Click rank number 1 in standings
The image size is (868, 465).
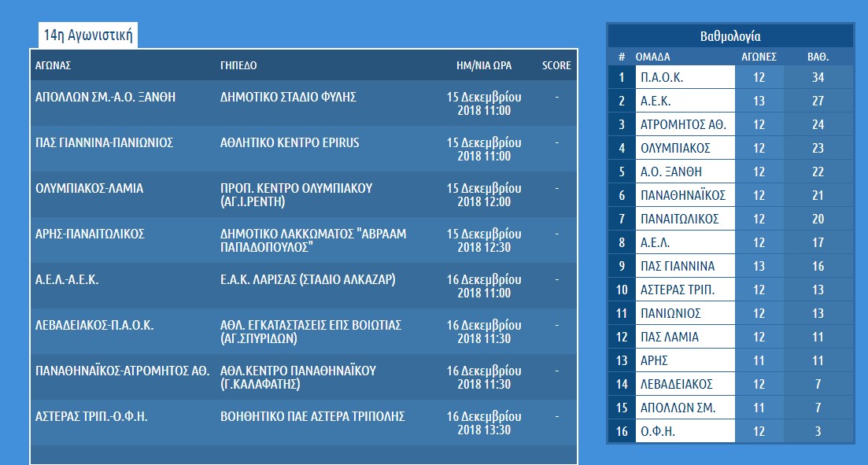click(x=622, y=77)
